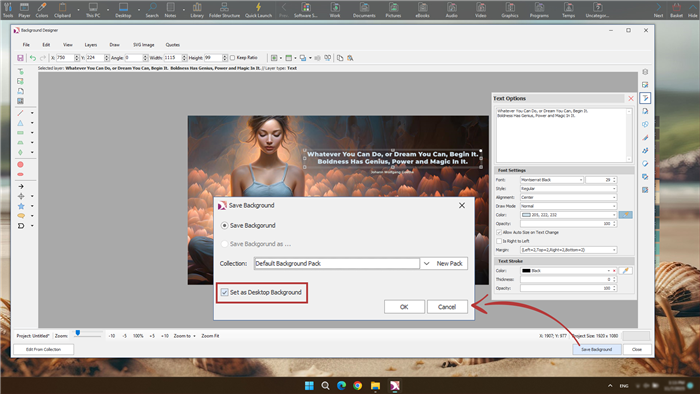Click the text content box in Text Options
The height and width of the screenshot is (394, 700).
click(x=564, y=135)
